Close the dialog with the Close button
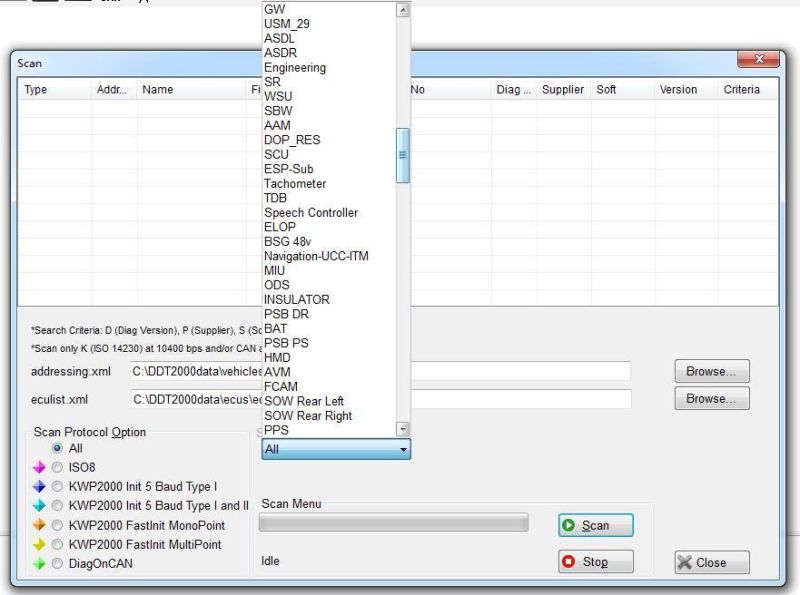This screenshot has height=595, width=800. coord(712,562)
